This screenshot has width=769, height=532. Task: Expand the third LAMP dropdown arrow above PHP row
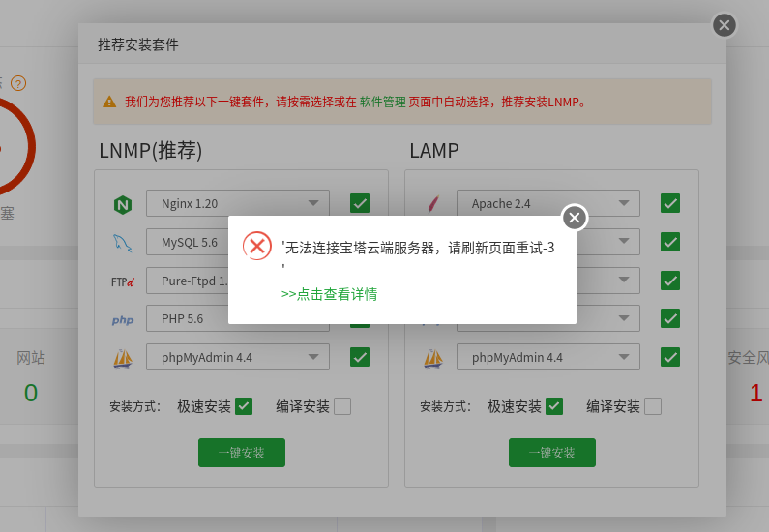point(624,280)
